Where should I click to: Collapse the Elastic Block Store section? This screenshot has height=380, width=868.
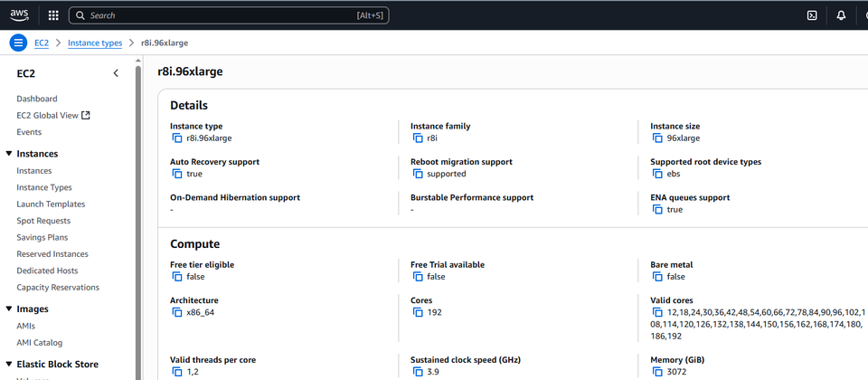9,365
